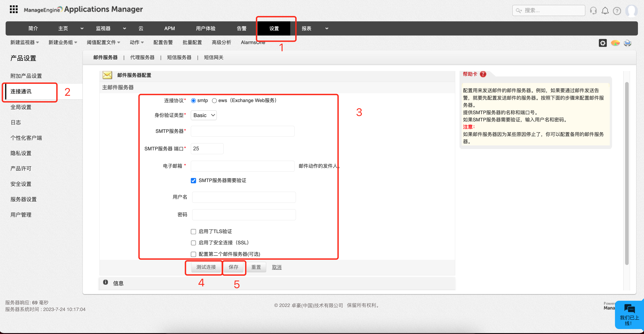This screenshot has width=644, height=334.
Task: Open 阈值配置文件 dropdown
Action: (104, 42)
